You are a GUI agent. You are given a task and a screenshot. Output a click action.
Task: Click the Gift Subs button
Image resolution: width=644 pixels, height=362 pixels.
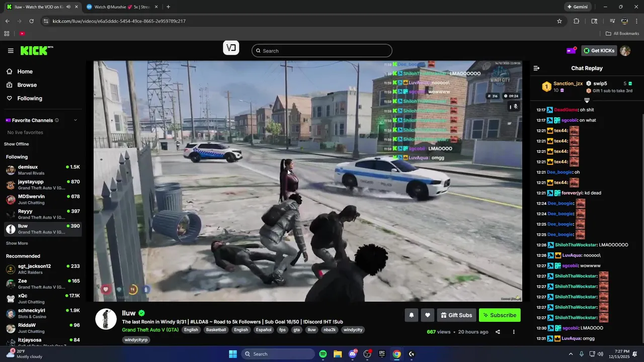point(456,315)
